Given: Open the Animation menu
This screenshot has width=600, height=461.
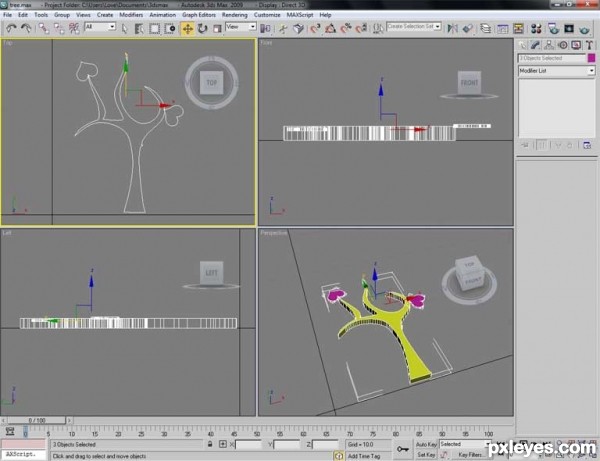Looking at the screenshot, I should pos(162,15).
